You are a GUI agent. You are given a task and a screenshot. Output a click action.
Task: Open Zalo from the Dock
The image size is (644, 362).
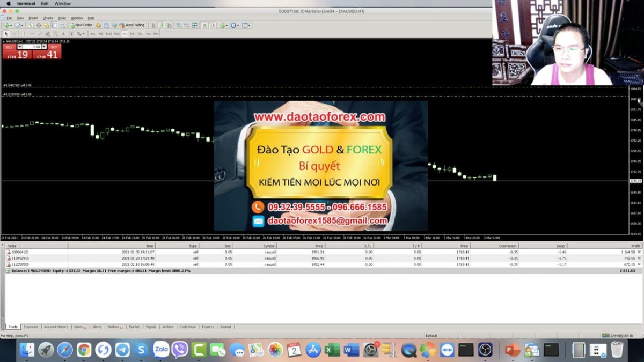coord(161,350)
